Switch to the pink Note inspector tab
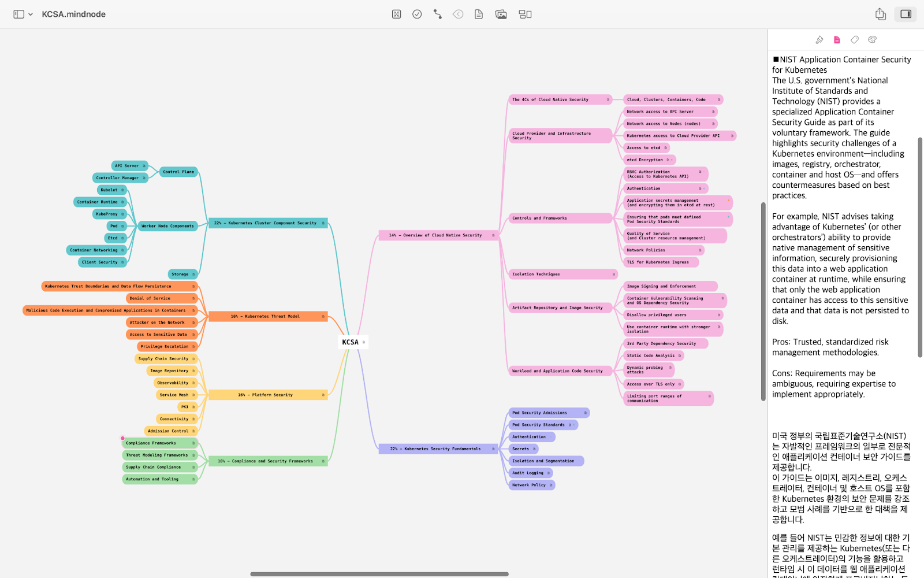Image resolution: width=924 pixels, height=578 pixels. [x=837, y=40]
